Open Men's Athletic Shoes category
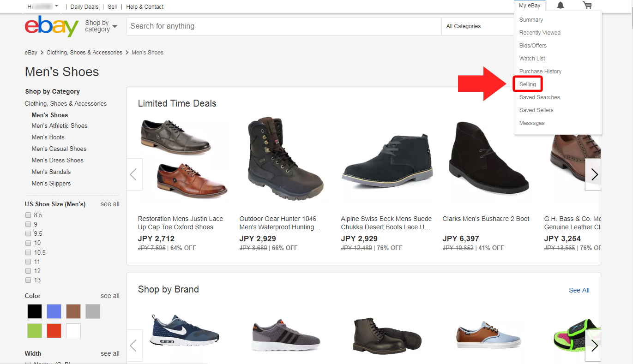This screenshot has height=364, width=633. 60,125
